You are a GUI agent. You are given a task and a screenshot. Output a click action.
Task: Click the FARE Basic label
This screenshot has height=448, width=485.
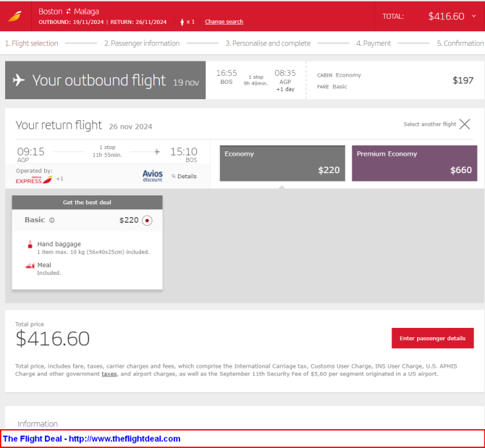tap(332, 87)
